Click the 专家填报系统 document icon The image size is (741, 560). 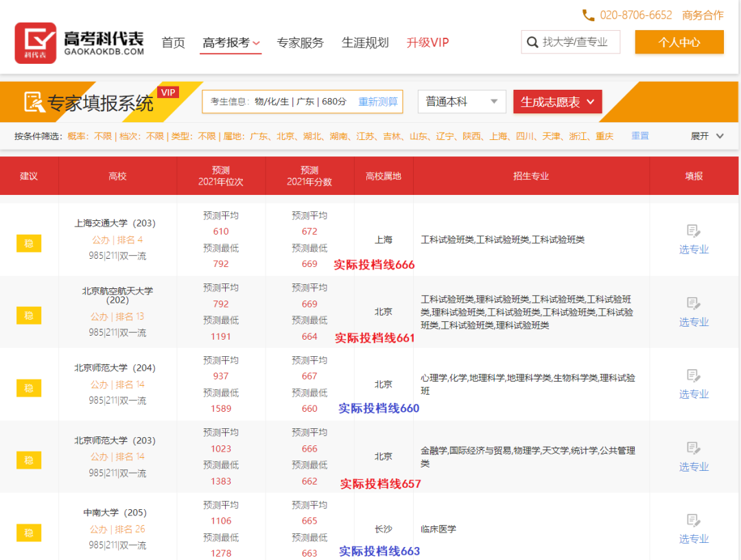34,102
